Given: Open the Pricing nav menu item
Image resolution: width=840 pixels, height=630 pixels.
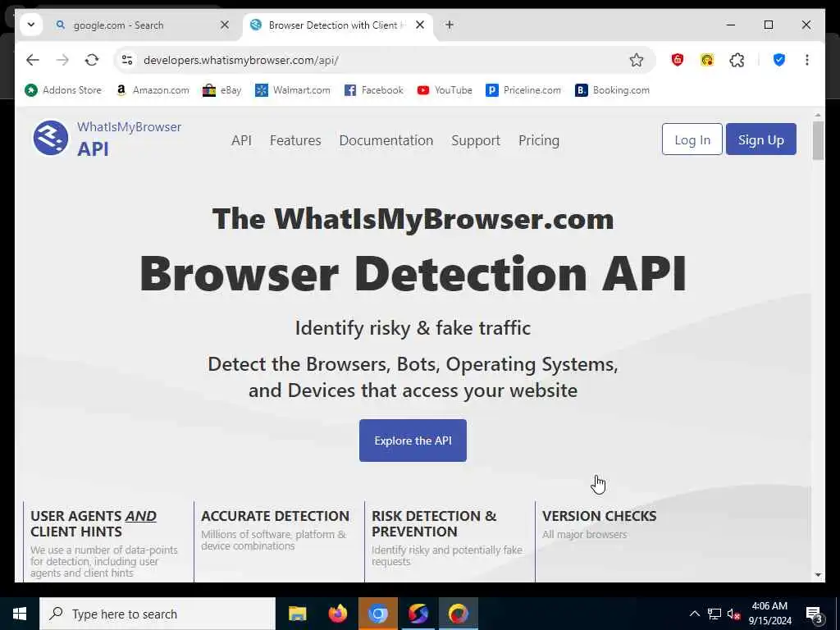Looking at the screenshot, I should 538,140.
